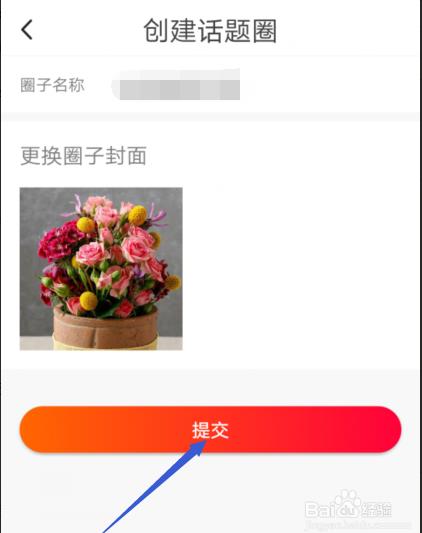Click the Baidu 经验 watermark text
422x533 pixels.
(x=376, y=510)
